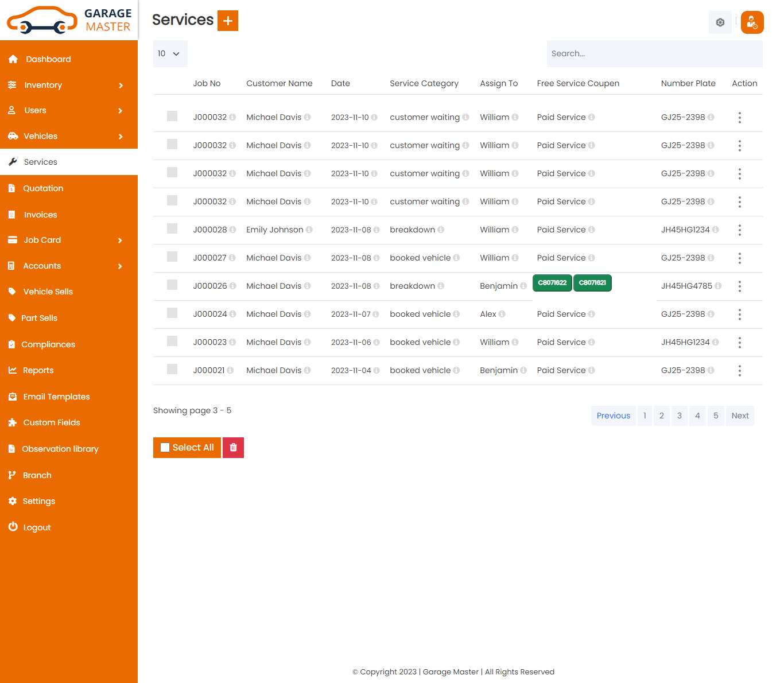This screenshot has height=683, width=784.
Task: Open action menu for job J000028
Action: [740, 230]
